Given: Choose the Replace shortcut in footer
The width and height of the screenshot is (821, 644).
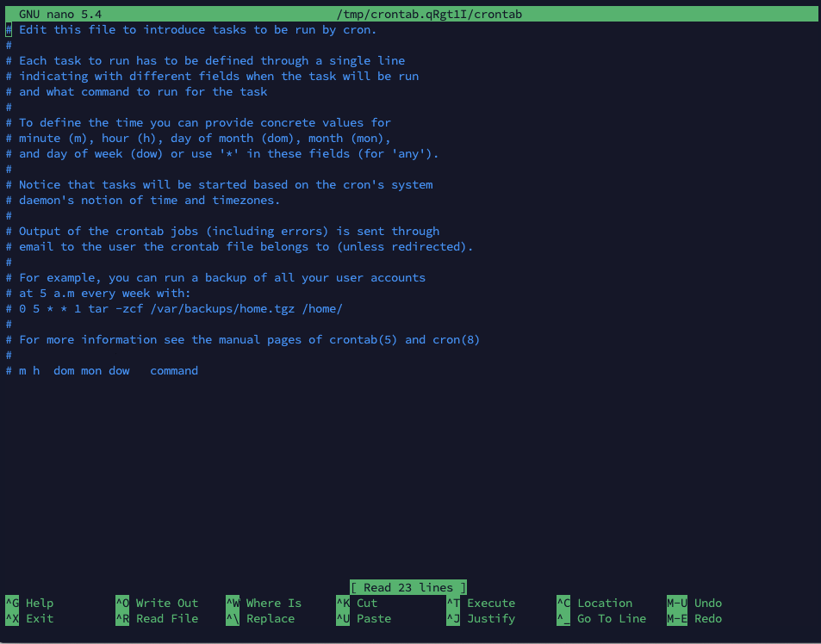Looking at the screenshot, I should pos(270,619).
